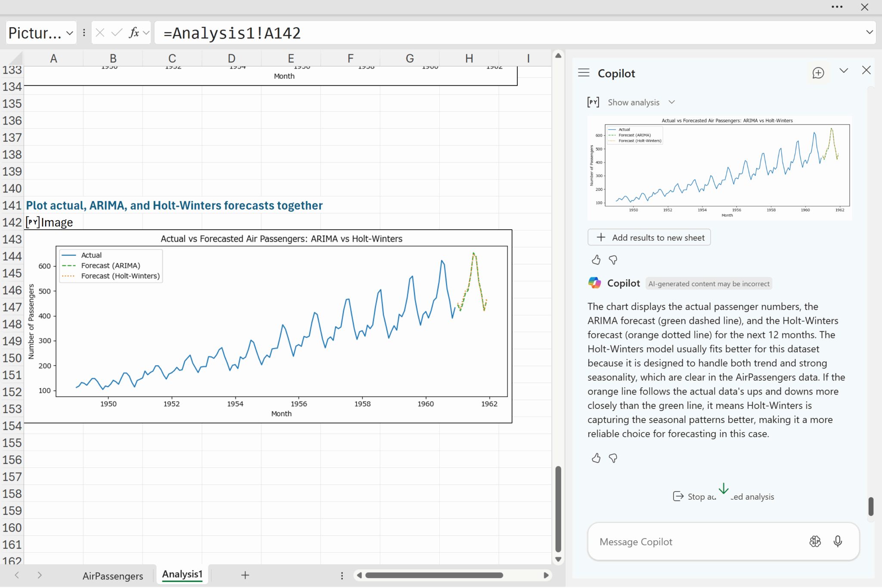Click Add results to new sheet

(649, 237)
